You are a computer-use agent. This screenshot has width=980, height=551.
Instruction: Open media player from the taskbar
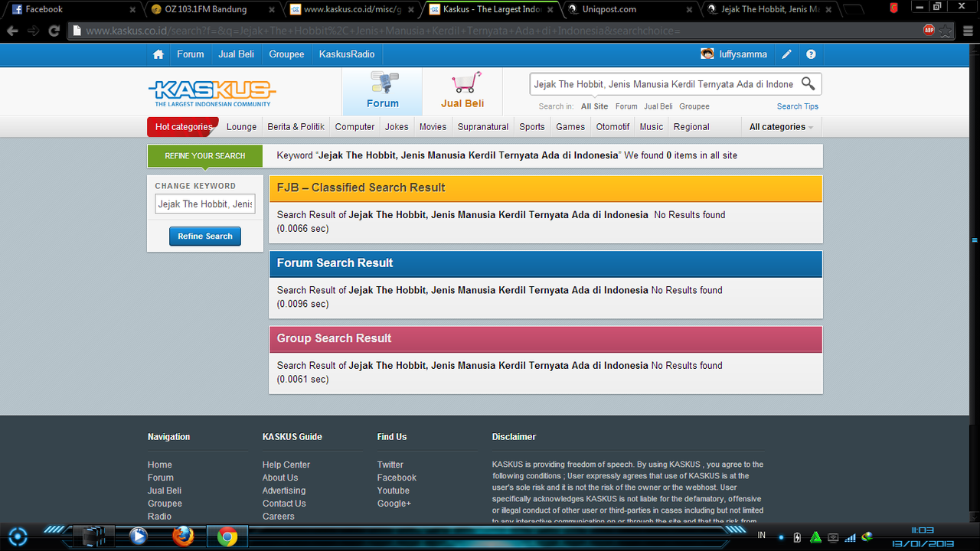click(138, 536)
